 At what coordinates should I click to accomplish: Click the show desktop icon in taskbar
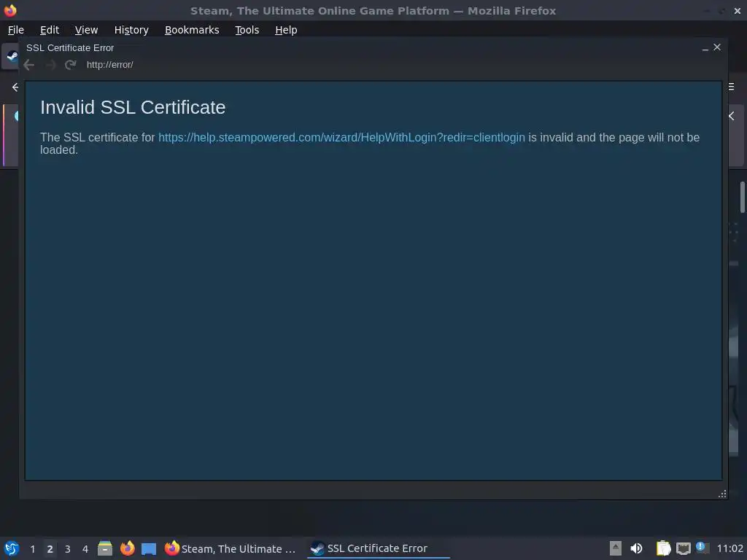coord(149,549)
